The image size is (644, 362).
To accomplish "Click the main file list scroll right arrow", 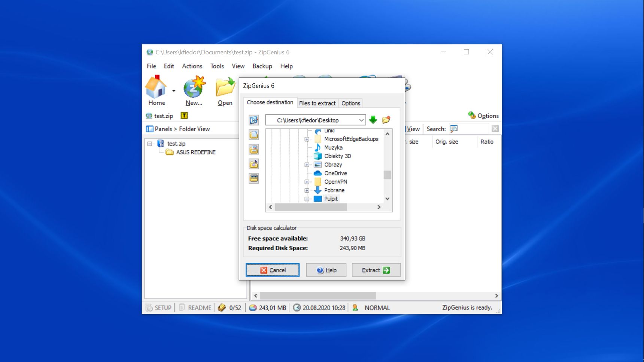I will (496, 296).
